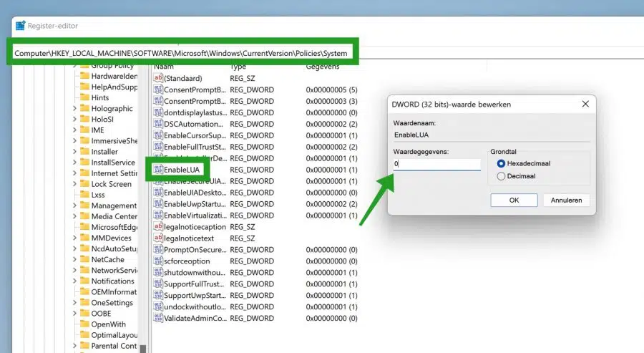Click the Lxss folder icon
644x353 pixels.
tap(84, 194)
